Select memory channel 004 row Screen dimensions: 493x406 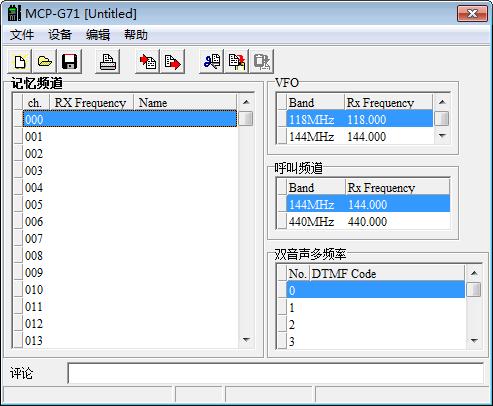[x=130, y=187]
